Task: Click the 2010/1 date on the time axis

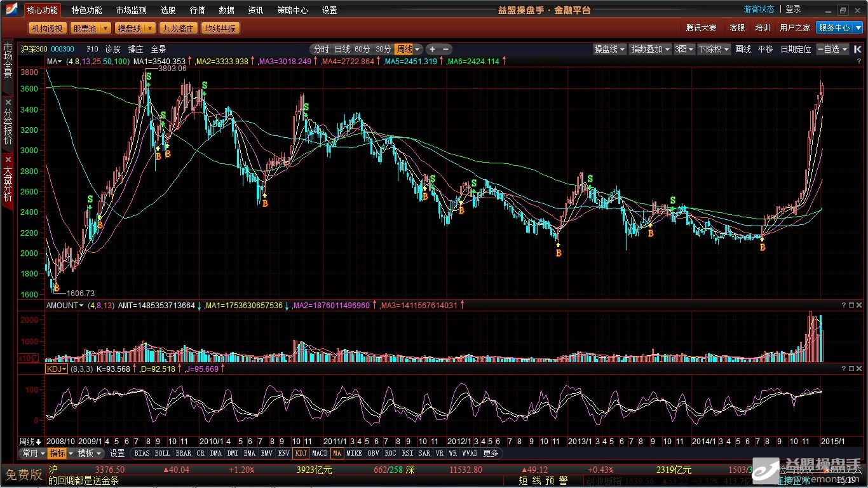Action: [x=210, y=441]
